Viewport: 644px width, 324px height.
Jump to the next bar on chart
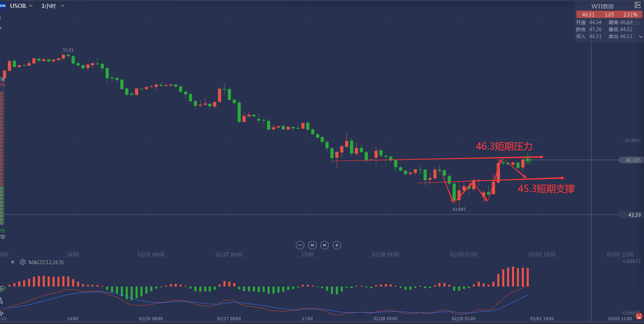[x=325, y=245]
